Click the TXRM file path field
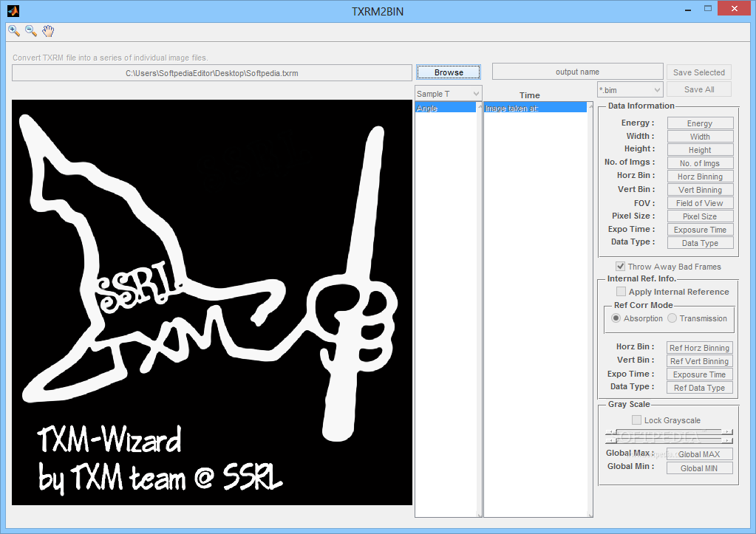 [211, 73]
